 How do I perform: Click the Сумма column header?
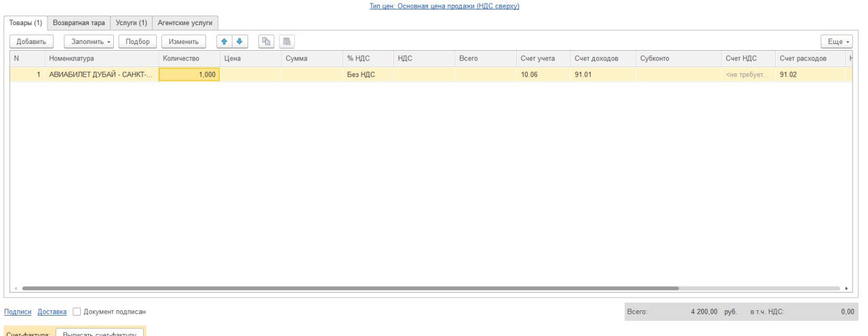click(x=312, y=59)
